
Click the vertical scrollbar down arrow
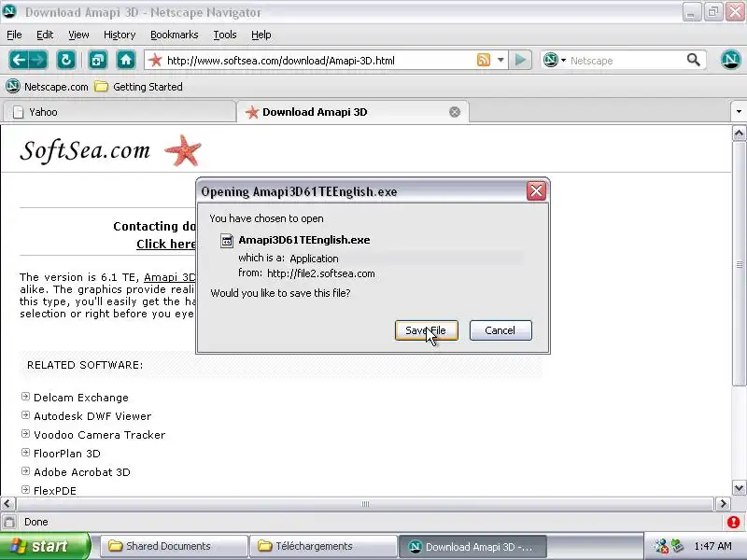coord(739,488)
